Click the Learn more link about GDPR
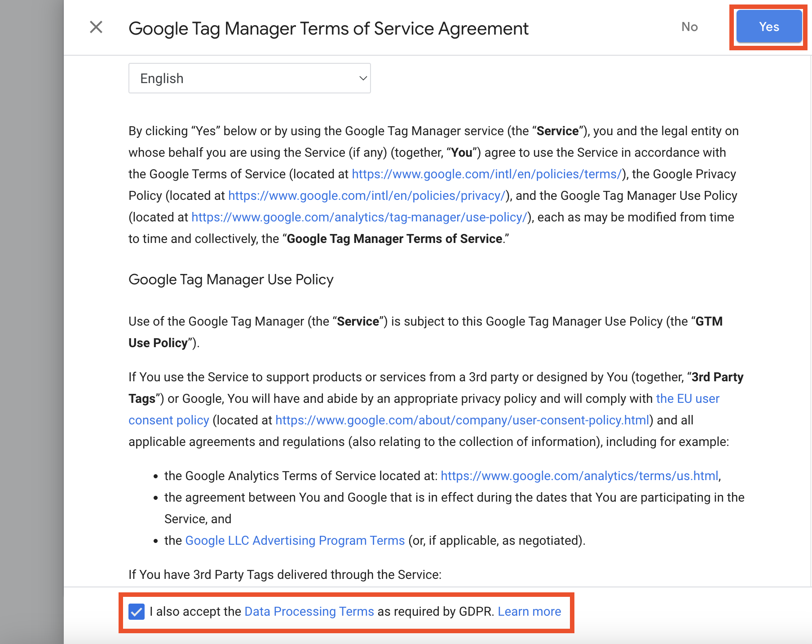Screen dimensions: 812x644 click(529, 611)
